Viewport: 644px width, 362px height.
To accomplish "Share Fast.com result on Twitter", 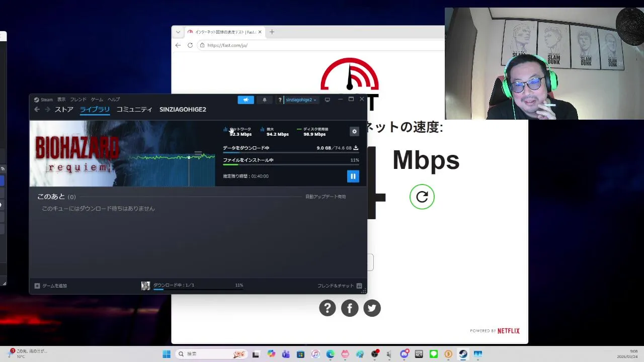I will [x=372, y=308].
